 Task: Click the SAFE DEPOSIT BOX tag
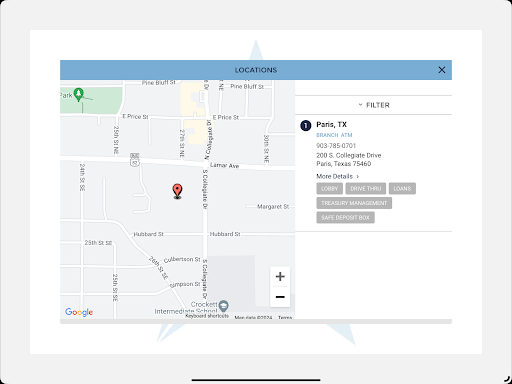(x=346, y=218)
